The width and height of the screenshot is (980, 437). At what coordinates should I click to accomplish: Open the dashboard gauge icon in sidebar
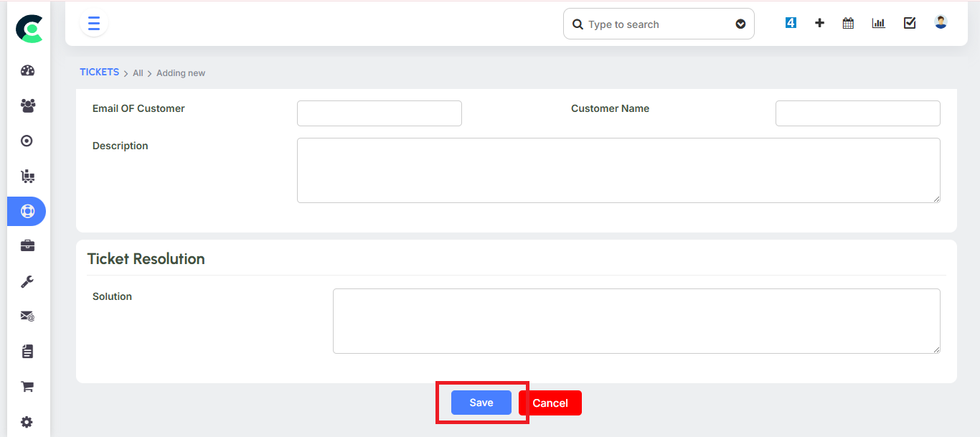(x=27, y=70)
